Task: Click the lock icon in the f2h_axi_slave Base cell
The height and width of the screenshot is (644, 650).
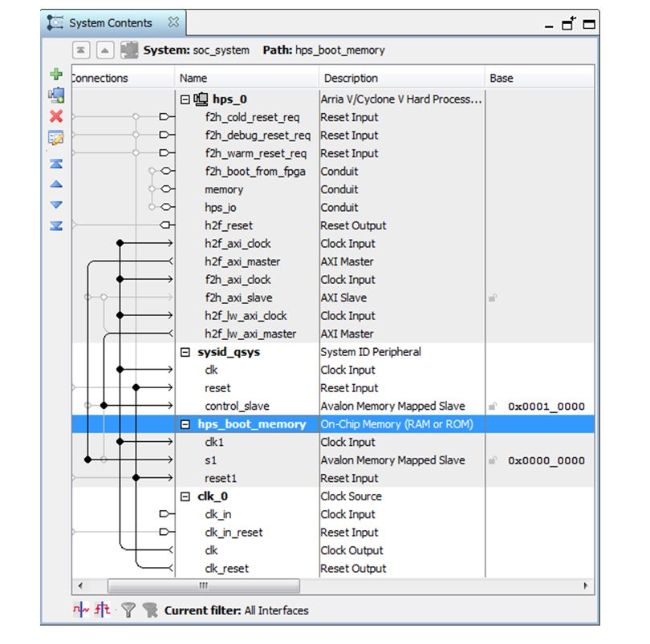Action: pyautogui.click(x=493, y=298)
